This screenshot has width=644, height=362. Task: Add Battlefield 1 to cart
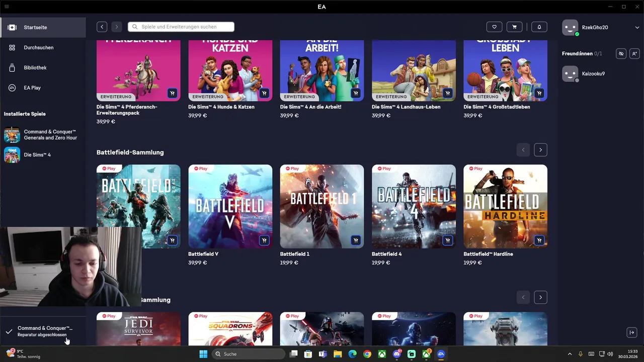pyautogui.click(x=356, y=240)
